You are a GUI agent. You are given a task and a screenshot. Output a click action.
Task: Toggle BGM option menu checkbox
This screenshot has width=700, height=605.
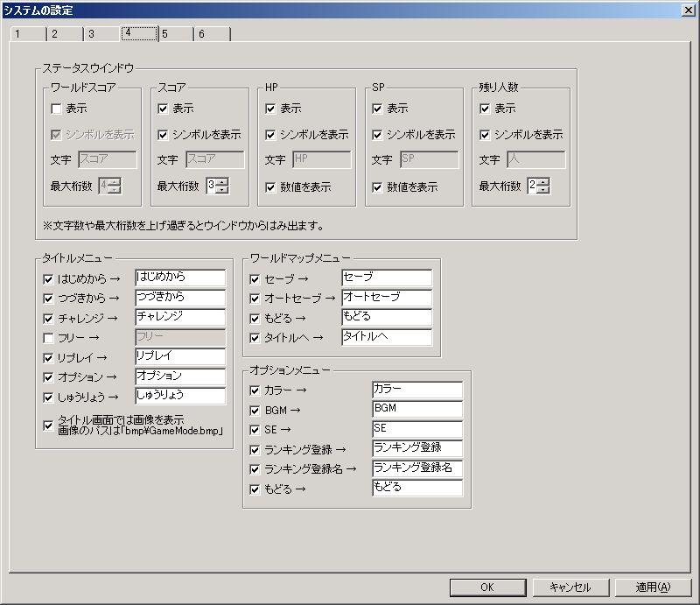tap(255, 411)
